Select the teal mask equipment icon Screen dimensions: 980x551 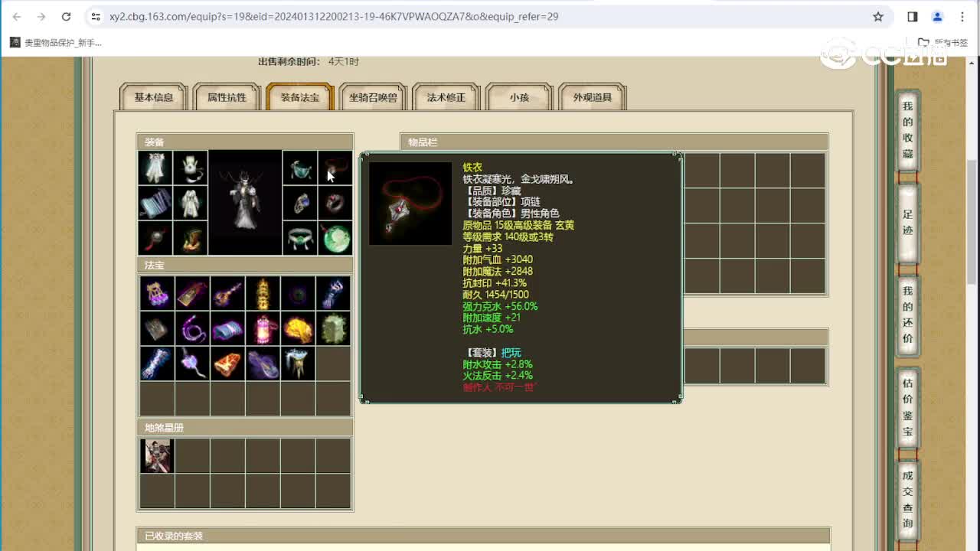point(300,168)
